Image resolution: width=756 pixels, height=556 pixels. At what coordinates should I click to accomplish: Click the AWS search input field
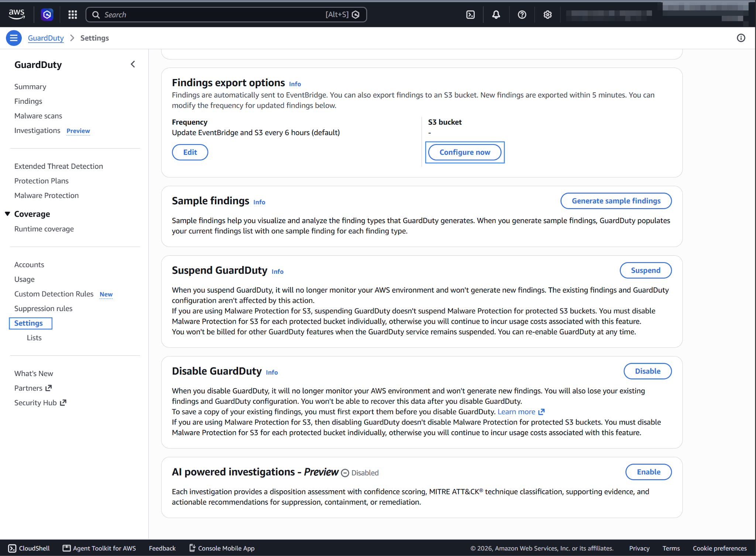[x=226, y=14]
